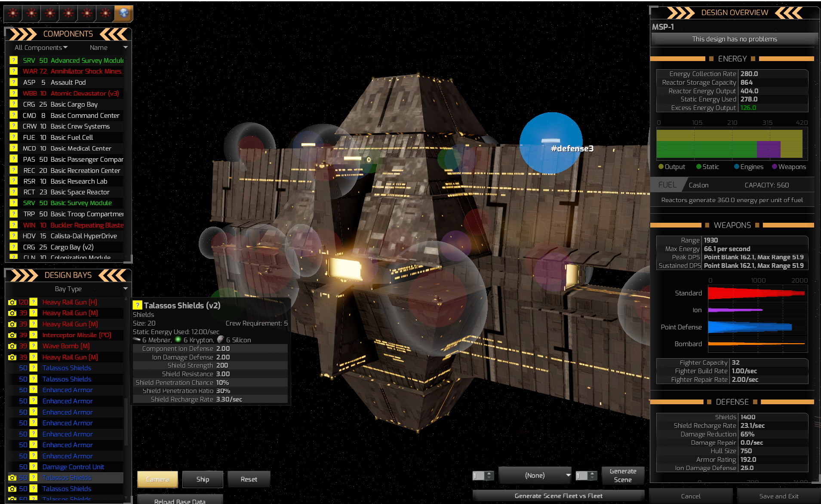821x504 pixels.
Task: Open the (None) scene selection dropdown
Action: (535, 475)
